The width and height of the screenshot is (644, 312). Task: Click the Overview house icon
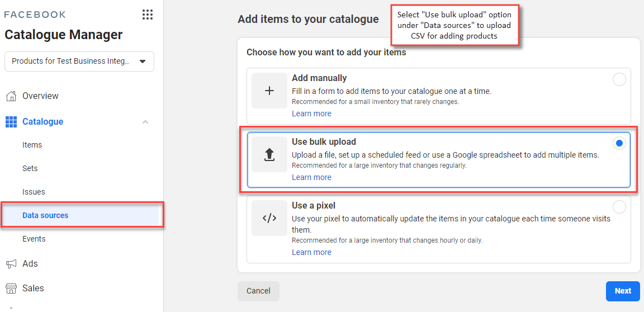(x=11, y=96)
